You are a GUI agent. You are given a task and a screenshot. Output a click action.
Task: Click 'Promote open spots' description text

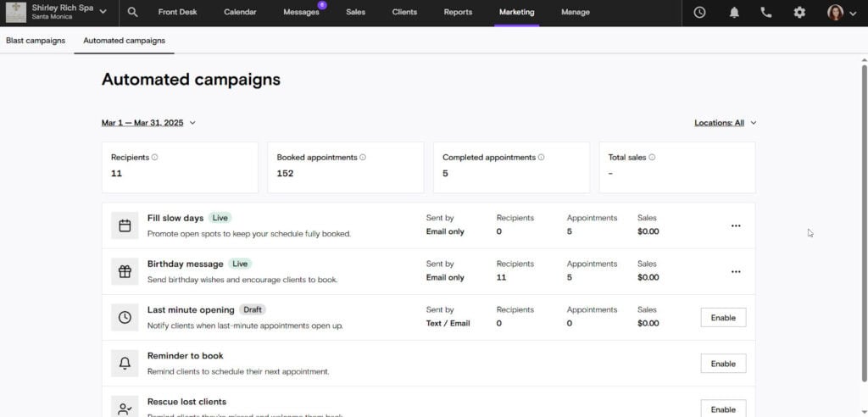249,234
